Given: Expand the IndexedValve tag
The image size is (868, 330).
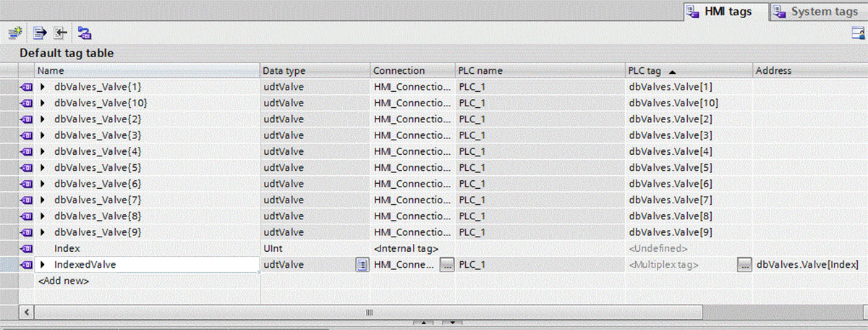Looking at the screenshot, I should 43,265.
